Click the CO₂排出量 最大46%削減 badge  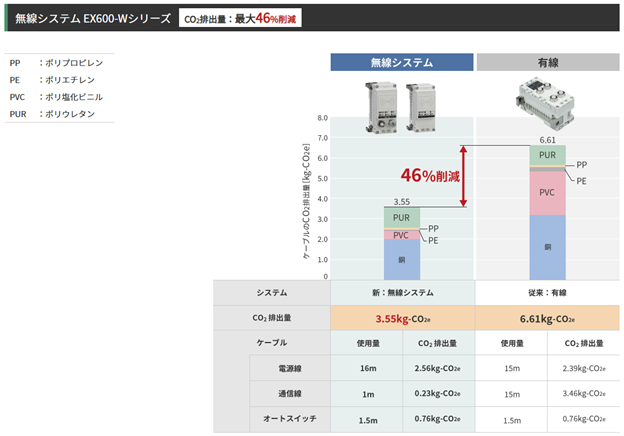coord(239,18)
